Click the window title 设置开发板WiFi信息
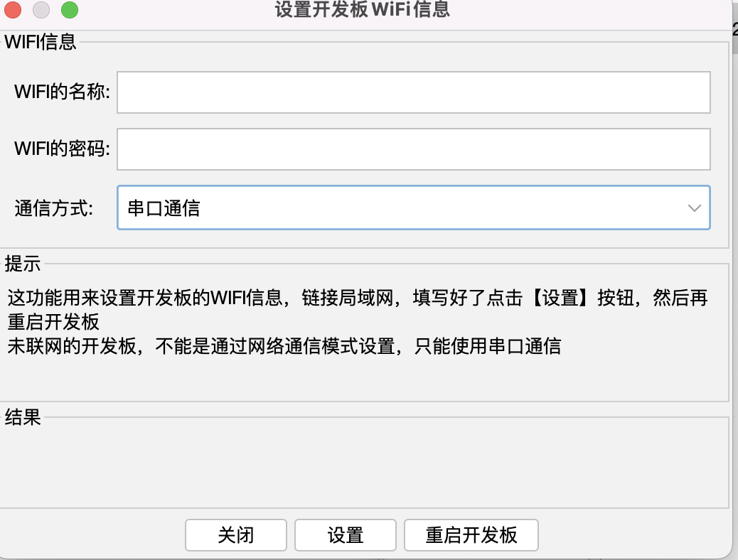Viewport: 738px width, 560px height. [x=363, y=10]
